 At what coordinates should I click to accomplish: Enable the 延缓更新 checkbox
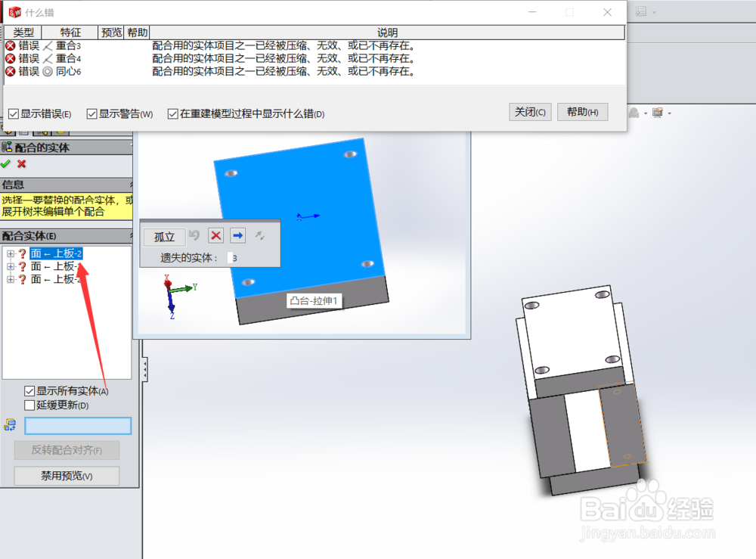click(x=29, y=405)
